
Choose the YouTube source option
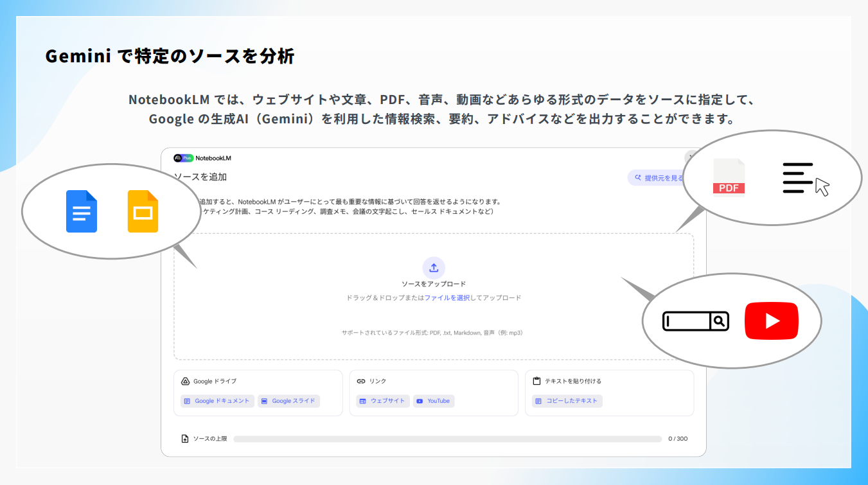coord(434,401)
